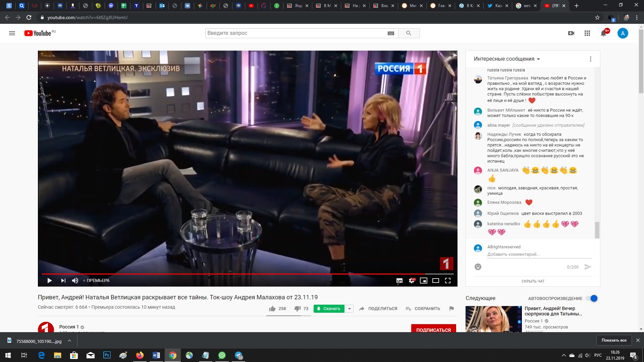This screenshot has width=644, height=362.
Task: Report the video with flag icon
Action: click(451, 309)
